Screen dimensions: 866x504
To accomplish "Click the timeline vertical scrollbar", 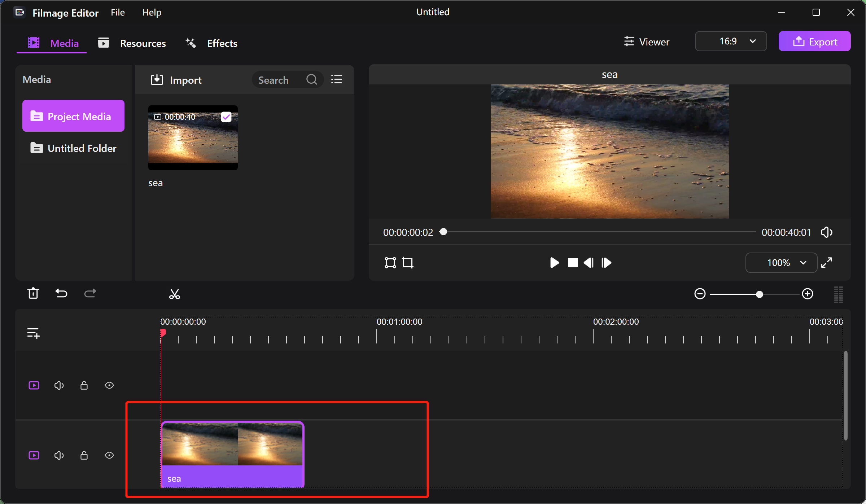I will [x=845, y=395].
